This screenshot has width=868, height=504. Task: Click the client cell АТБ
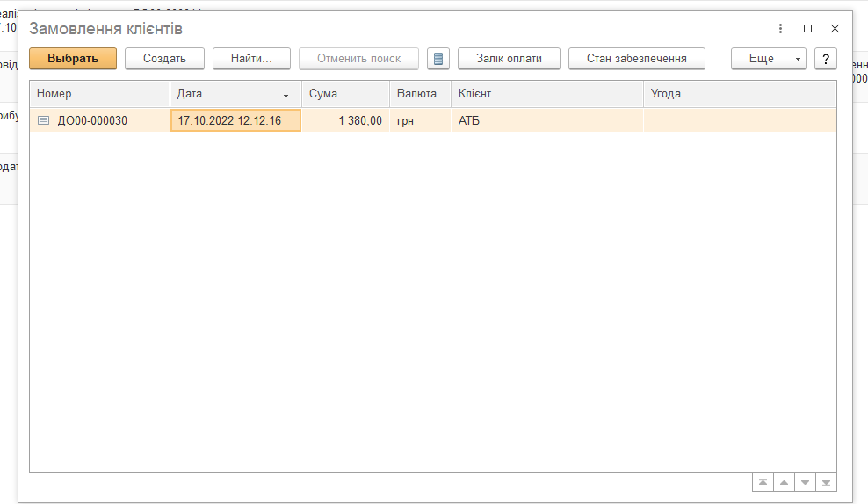[x=547, y=120]
